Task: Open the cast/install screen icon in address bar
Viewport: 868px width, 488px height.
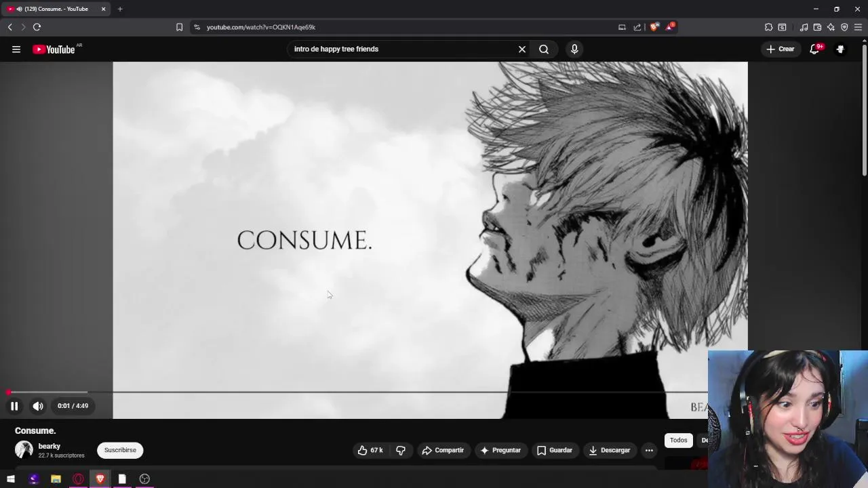Action: tap(622, 27)
